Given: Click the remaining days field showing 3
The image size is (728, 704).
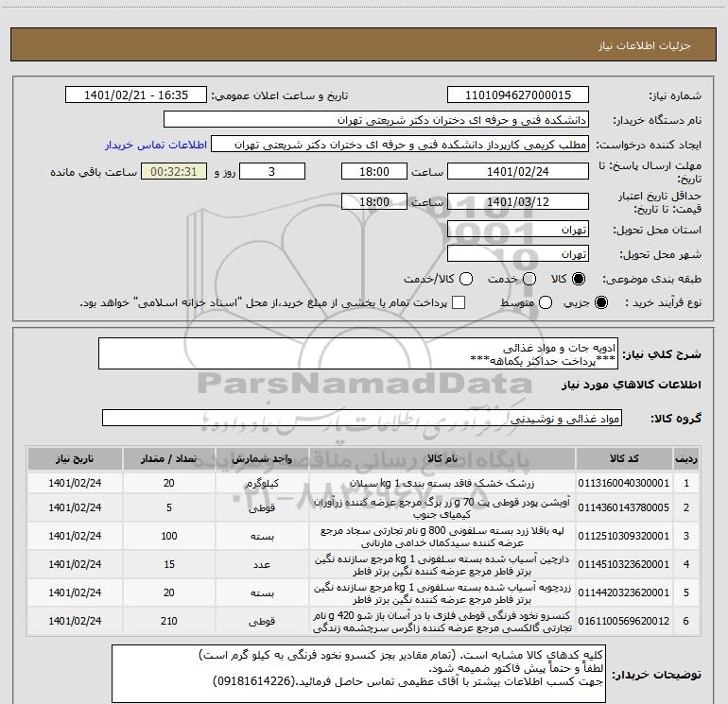Looking at the screenshot, I should (x=272, y=171).
